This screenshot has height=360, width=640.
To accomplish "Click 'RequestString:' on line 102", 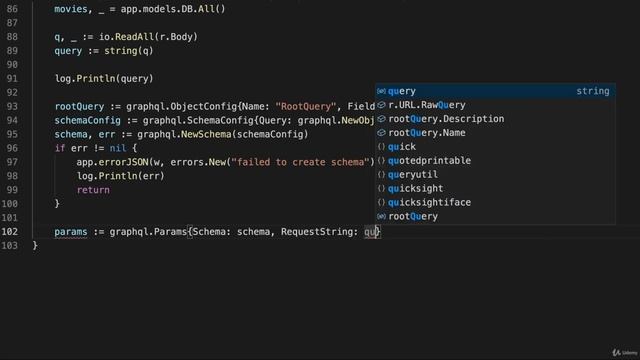I will 319,231.
